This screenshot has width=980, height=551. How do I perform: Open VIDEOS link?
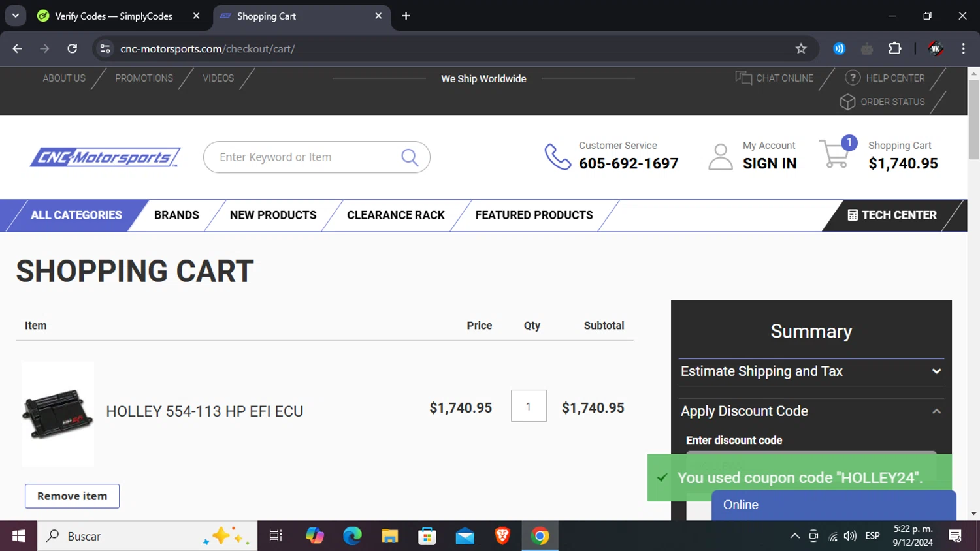click(218, 78)
